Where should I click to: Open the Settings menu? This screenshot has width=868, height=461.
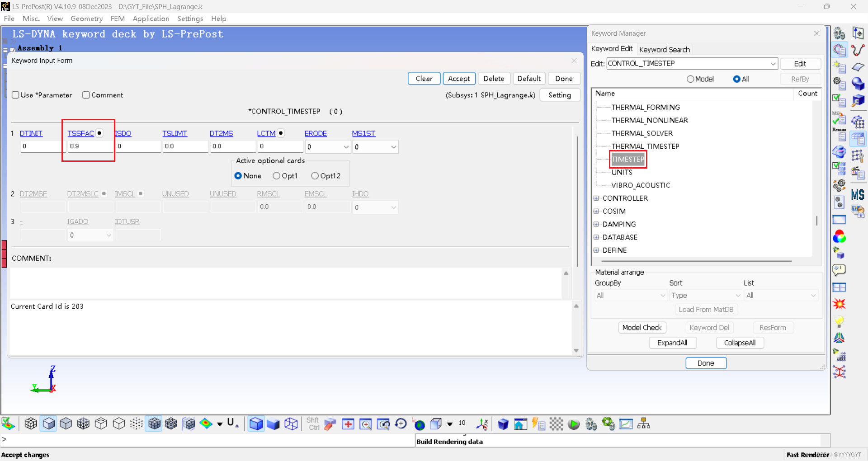(x=190, y=19)
